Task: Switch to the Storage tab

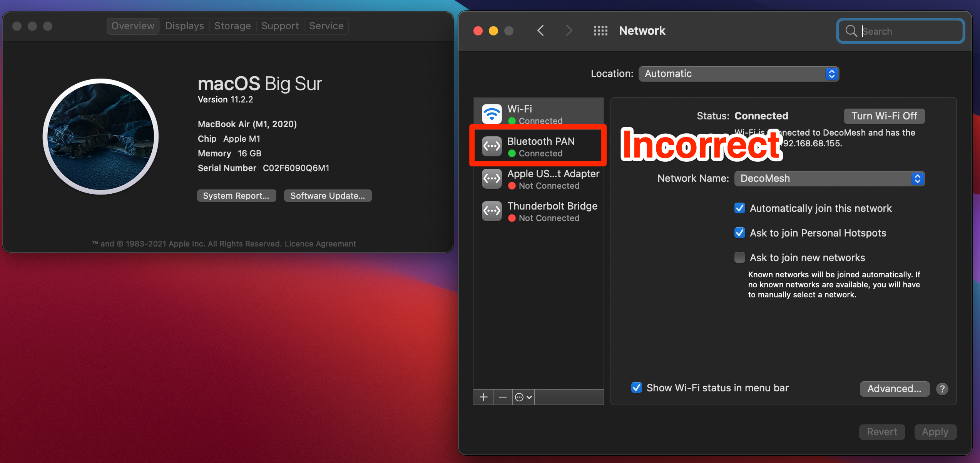Action: click(x=232, y=26)
